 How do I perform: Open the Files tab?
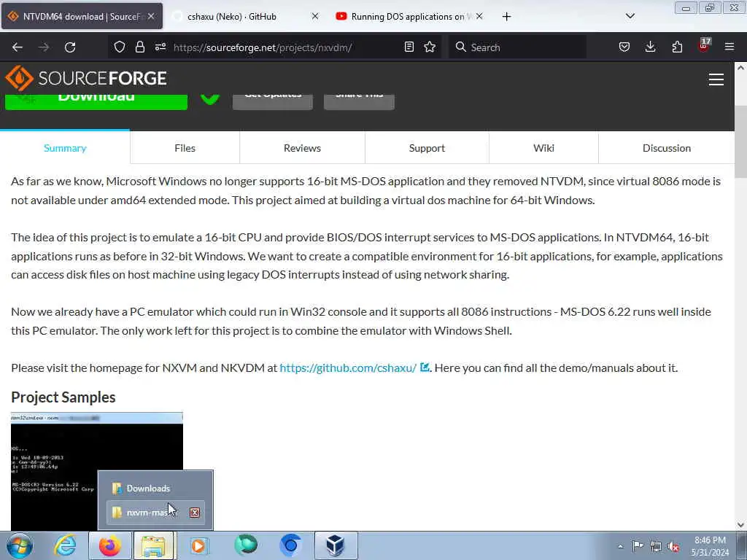pos(185,148)
